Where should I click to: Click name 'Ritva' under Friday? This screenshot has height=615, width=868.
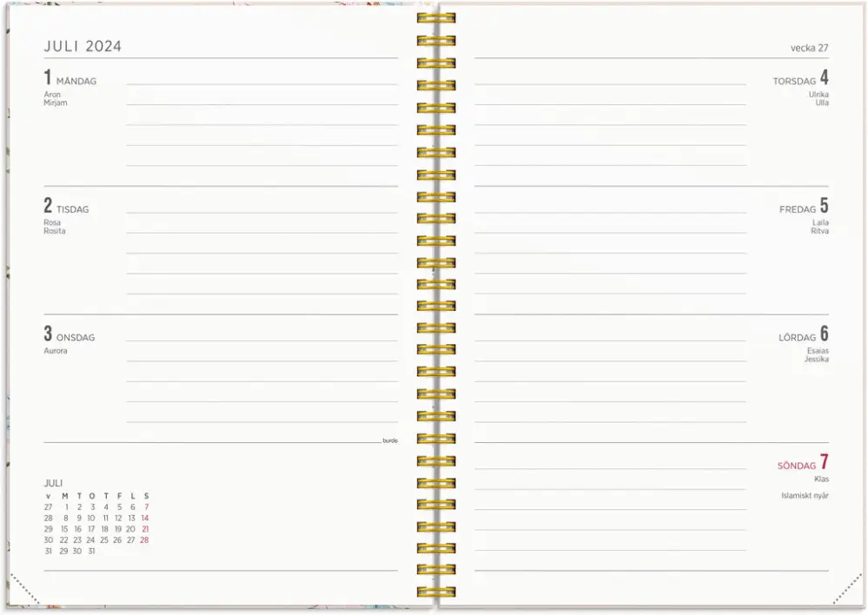click(x=820, y=231)
